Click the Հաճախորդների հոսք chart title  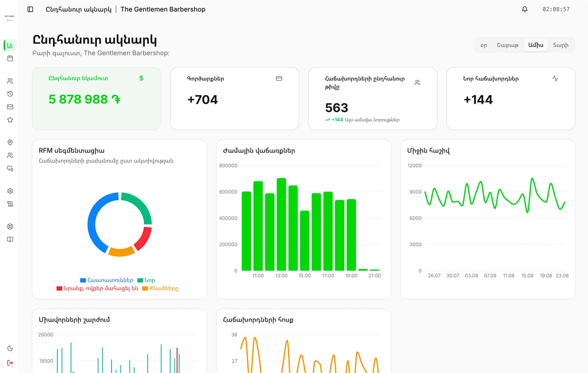point(258,320)
